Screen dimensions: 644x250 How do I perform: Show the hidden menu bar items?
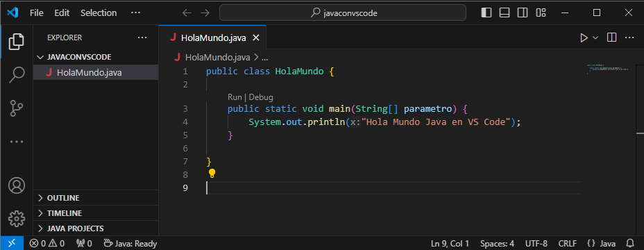135,12
